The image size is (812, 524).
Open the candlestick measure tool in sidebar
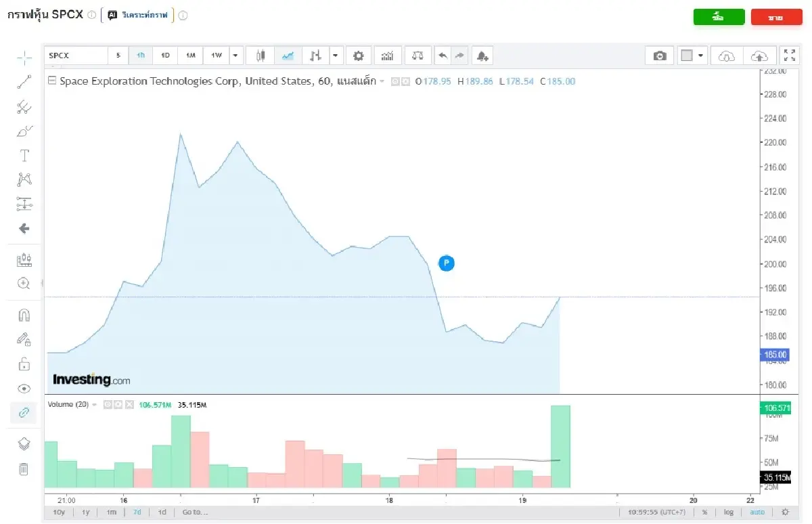[x=24, y=259]
